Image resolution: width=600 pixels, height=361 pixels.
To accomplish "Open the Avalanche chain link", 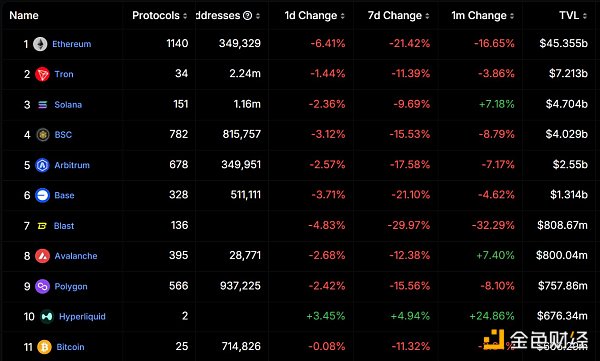I will (x=76, y=256).
